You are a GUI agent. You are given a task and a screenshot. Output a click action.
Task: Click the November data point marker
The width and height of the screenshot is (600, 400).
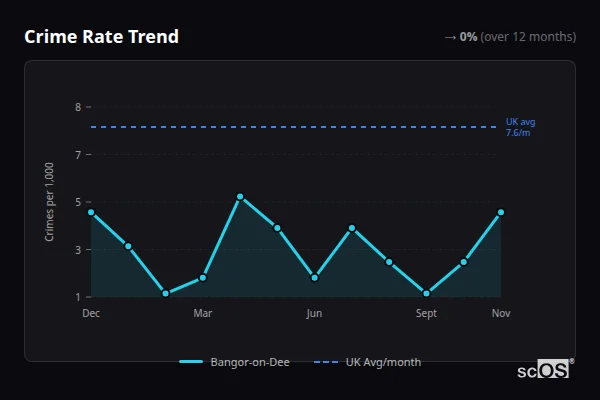(501, 212)
